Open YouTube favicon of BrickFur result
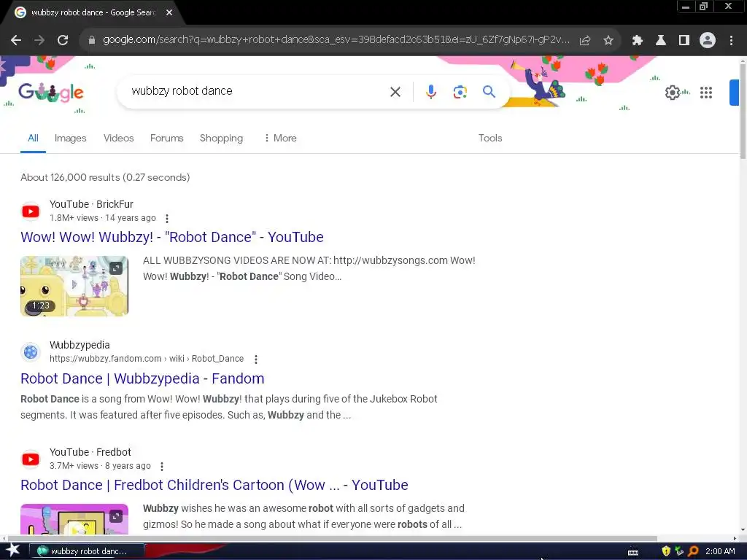 tap(31, 211)
